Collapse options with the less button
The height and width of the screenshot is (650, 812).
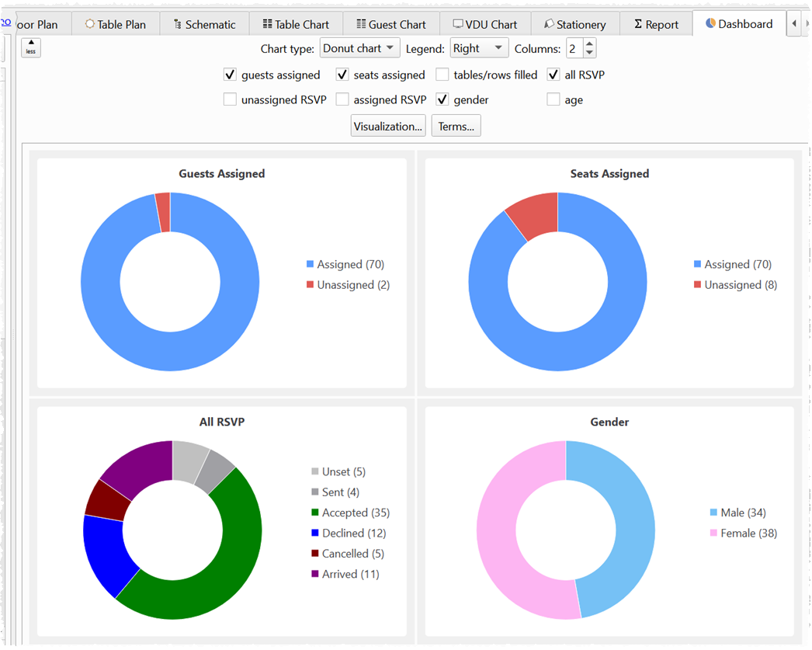30,48
